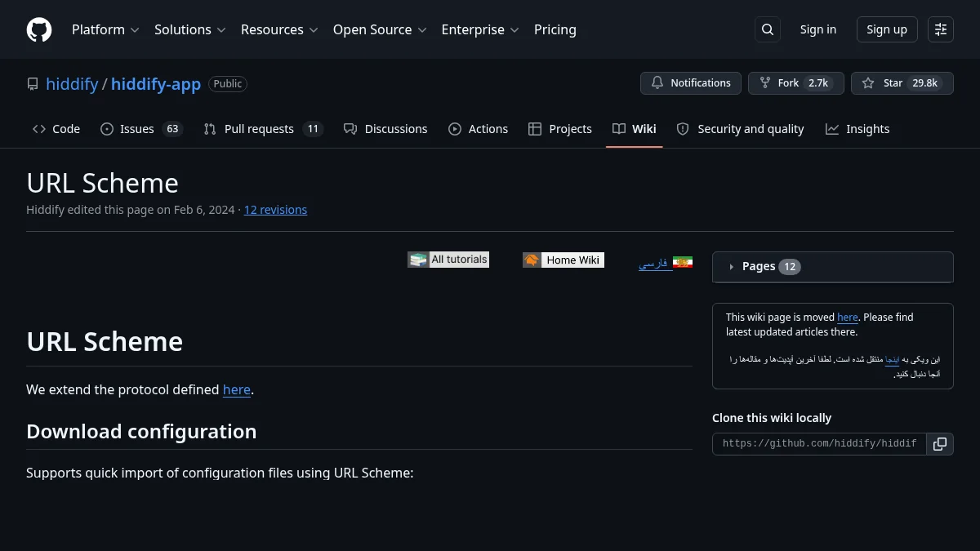Open the search magnifier button
This screenshot has height=551, width=980.
pos(768,29)
